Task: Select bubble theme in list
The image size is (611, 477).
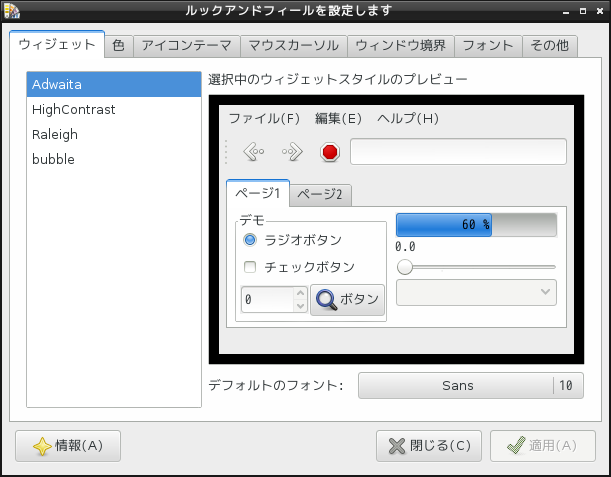Action: click(x=114, y=159)
